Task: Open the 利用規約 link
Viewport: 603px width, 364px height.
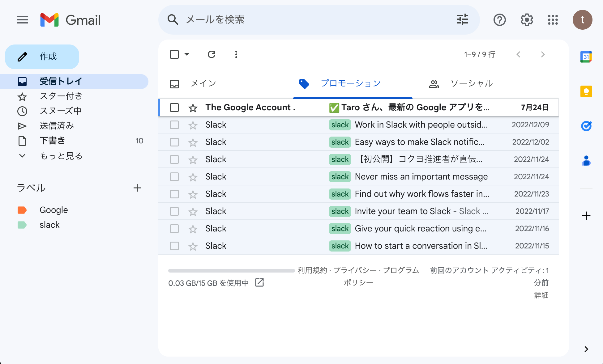Action: click(x=312, y=270)
